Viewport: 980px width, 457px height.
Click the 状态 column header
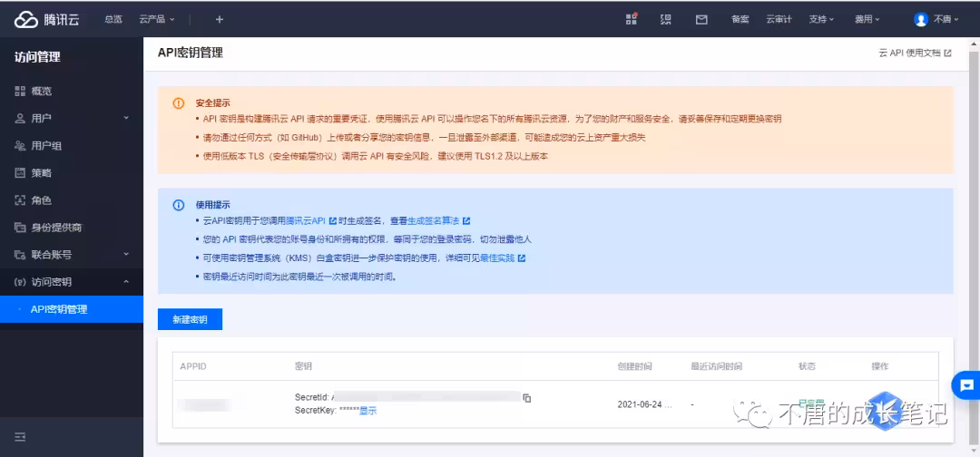(x=807, y=366)
